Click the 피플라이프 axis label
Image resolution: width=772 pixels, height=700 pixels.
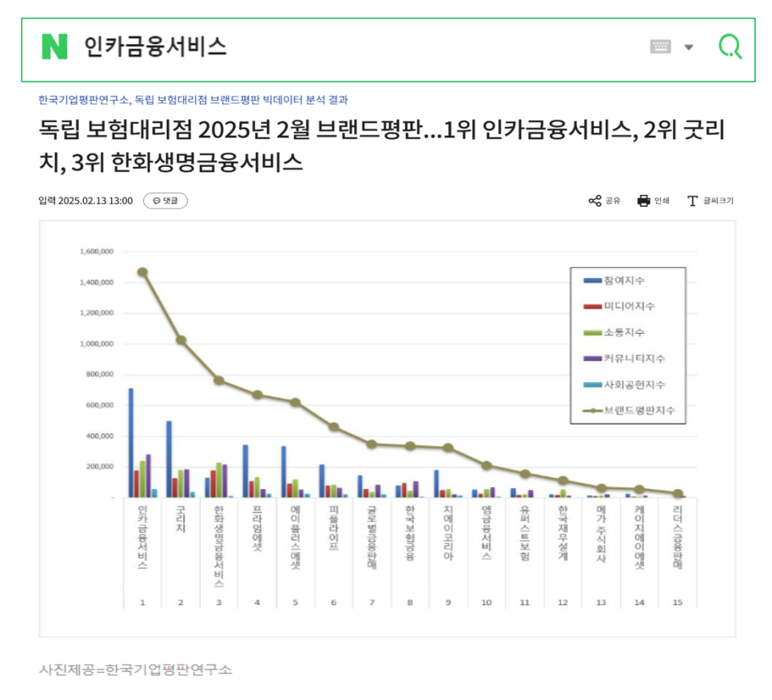[x=333, y=527]
